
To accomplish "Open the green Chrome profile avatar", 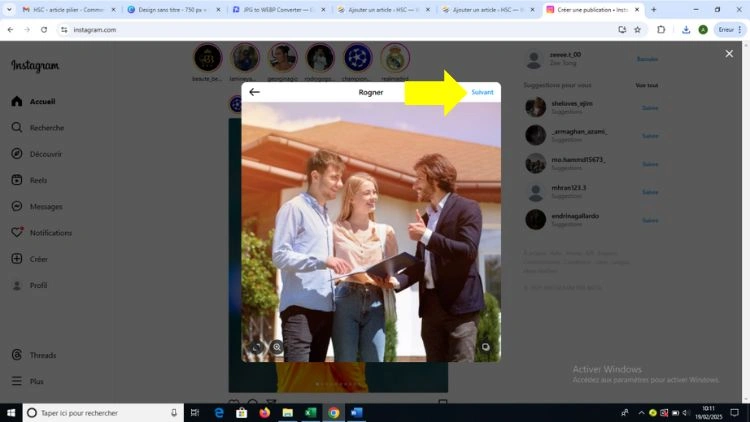I will pos(703,30).
